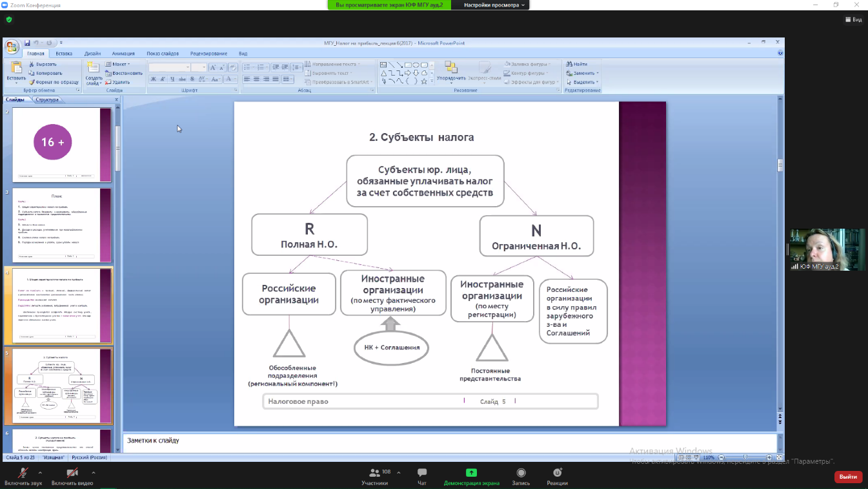Click the Save icon in quick access toolbar

(28, 43)
